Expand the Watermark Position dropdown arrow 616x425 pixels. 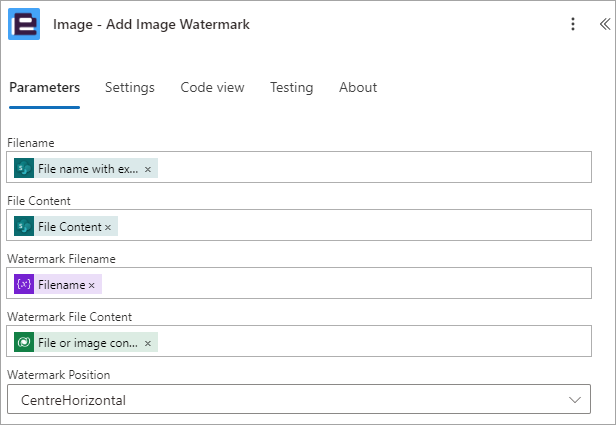(x=575, y=400)
